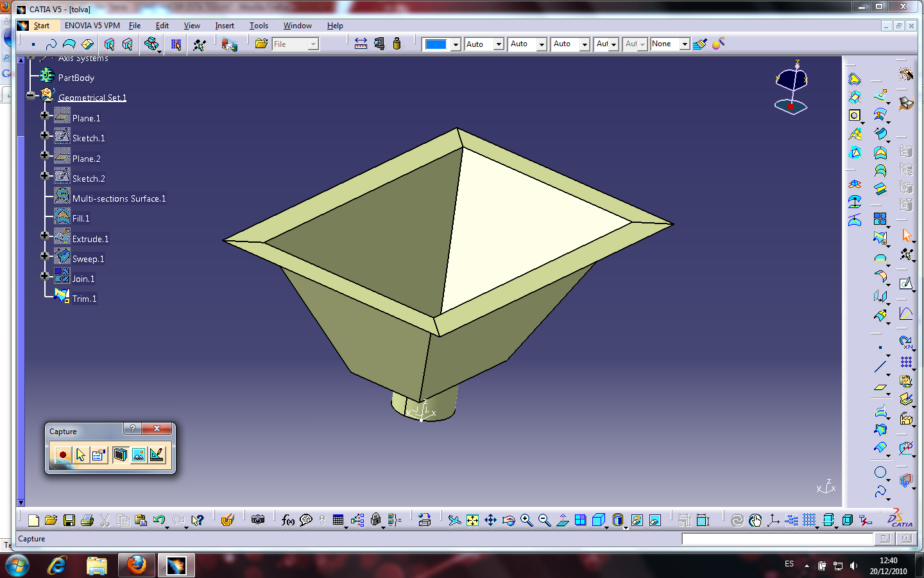
Task: Click the camera Capture icon in bottom toolbar
Action: click(258, 520)
